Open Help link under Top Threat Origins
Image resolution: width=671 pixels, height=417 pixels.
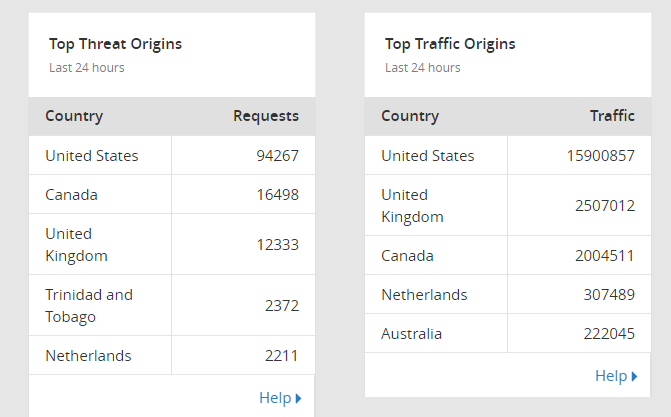tap(275, 398)
